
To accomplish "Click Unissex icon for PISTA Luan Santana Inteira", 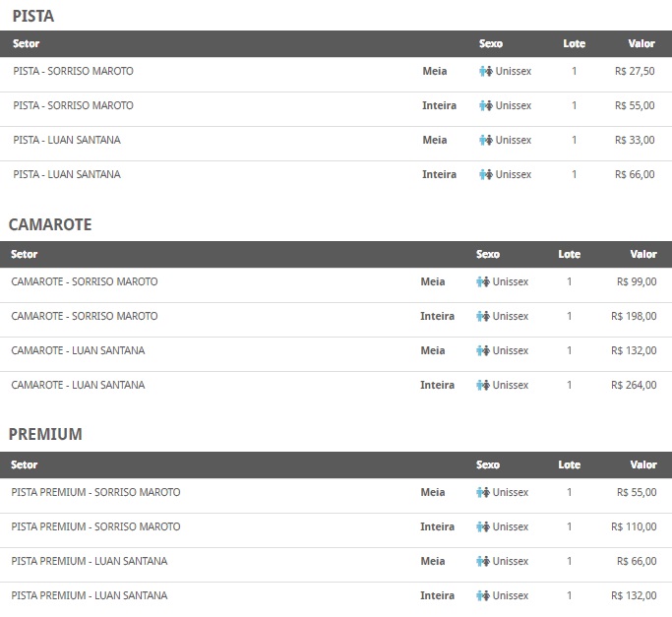I will (x=486, y=174).
